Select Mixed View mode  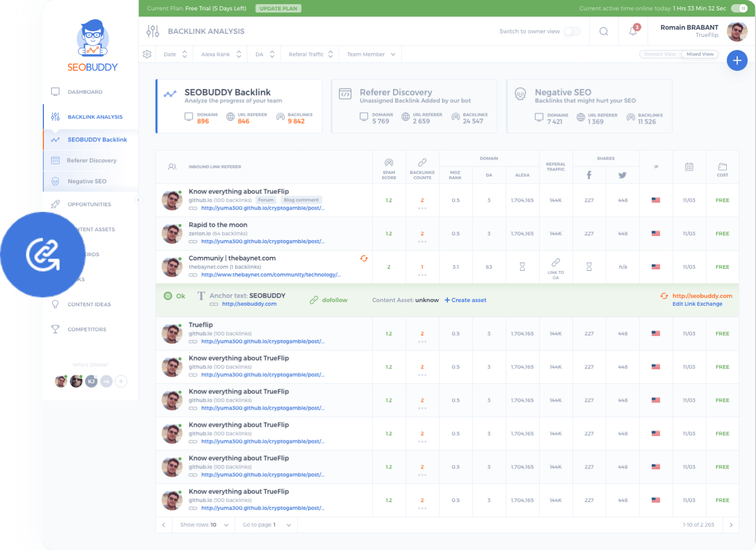click(x=700, y=54)
